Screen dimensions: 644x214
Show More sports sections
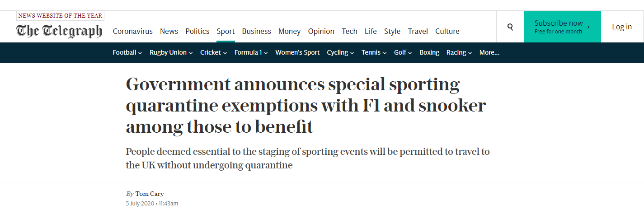[489, 52]
